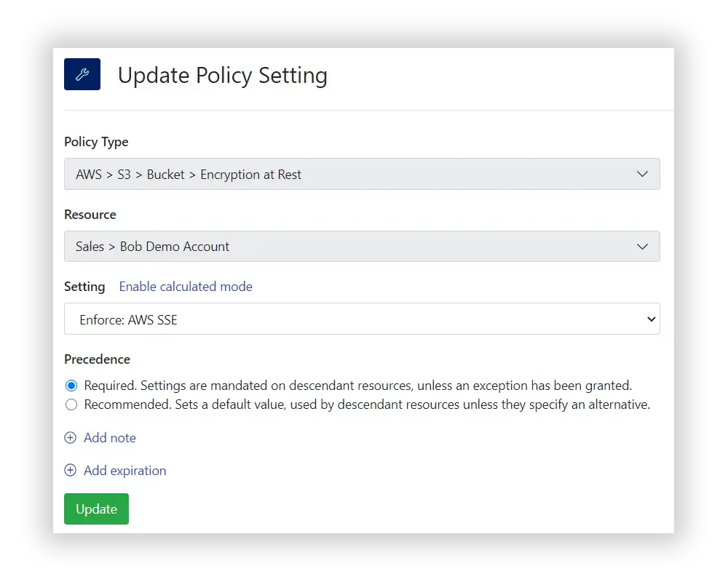
Task: Click the Add note link
Action: [110, 438]
